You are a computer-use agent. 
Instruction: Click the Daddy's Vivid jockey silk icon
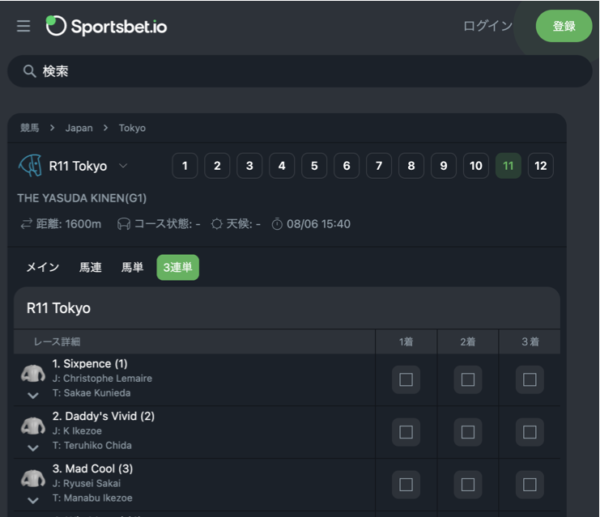[x=33, y=426]
